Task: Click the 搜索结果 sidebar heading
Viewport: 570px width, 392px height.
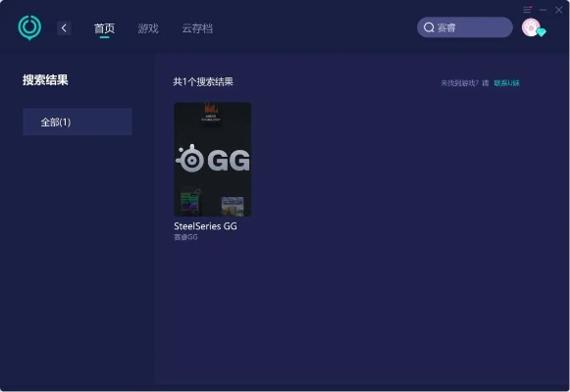Action: 45,80
